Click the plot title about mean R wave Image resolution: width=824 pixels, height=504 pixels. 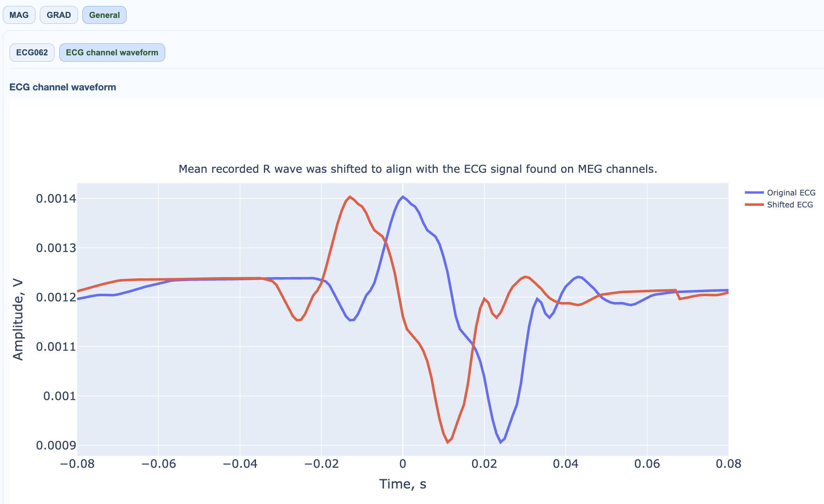pos(418,169)
